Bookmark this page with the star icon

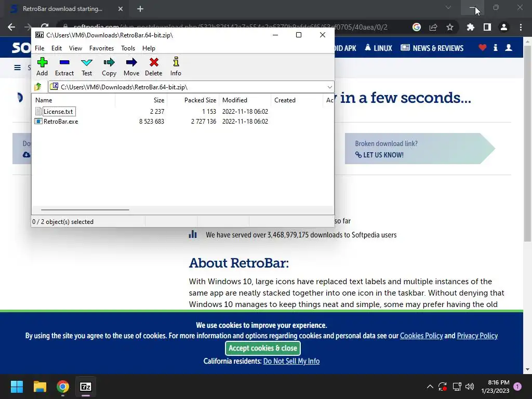(450, 27)
